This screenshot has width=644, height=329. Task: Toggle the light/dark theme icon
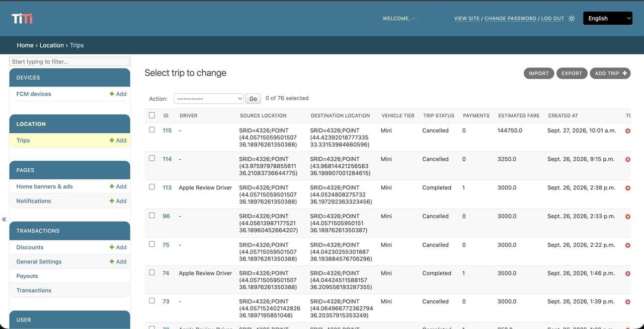point(572,19)
